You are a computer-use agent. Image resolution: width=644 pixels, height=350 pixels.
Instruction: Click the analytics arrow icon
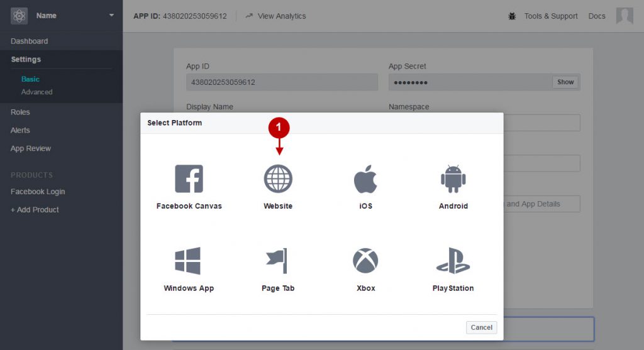(x=249, y=16)
